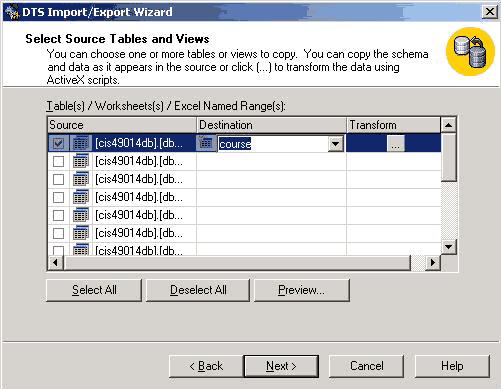This screenshot has width=501, height=389.
Task: Cancel the DTS wizard
Action: coord(366,366)
